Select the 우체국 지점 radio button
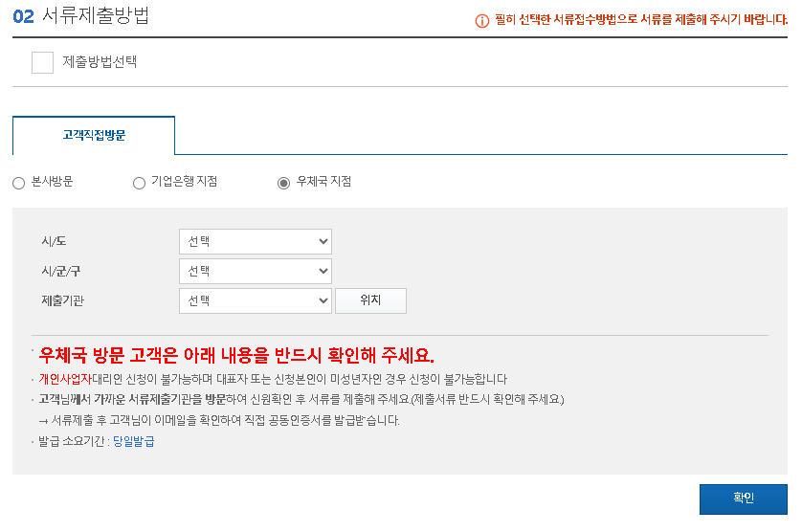 [x=283, y=183]
